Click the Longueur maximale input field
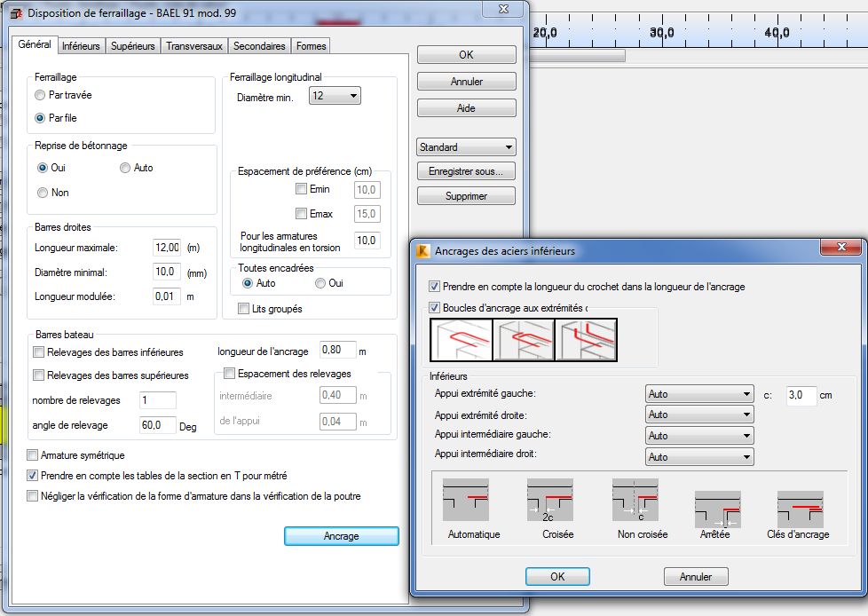Viewport: 868px width, 616px height. (x=167, y=248)
